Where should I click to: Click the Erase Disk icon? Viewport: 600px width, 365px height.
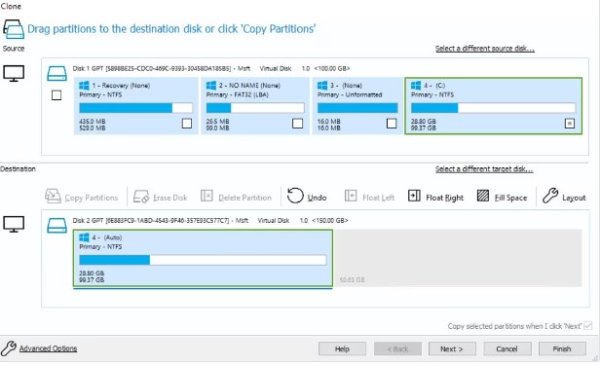(141, 197)
